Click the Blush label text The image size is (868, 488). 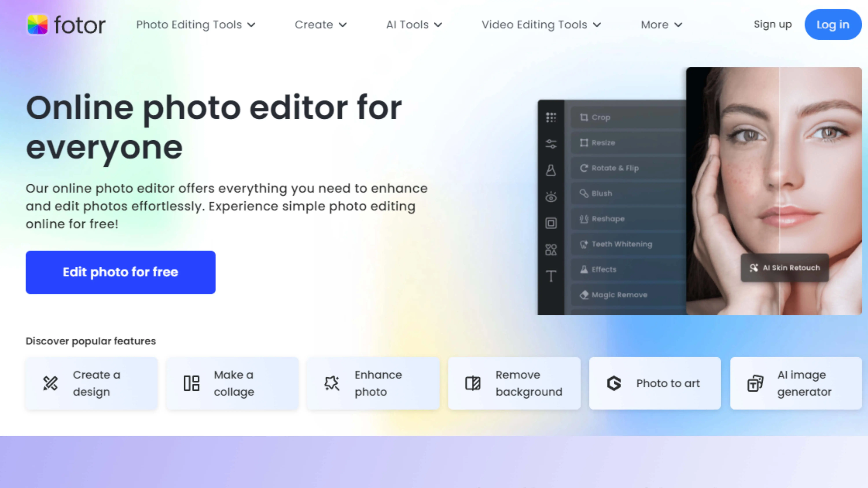(x=602, y=193)
